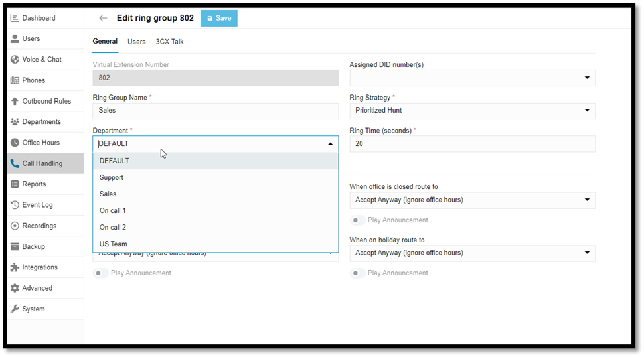Viewport: 644px width, 357px height.
Task: Open the 3CX Talk tab
Action: click(x=169, y=42)
